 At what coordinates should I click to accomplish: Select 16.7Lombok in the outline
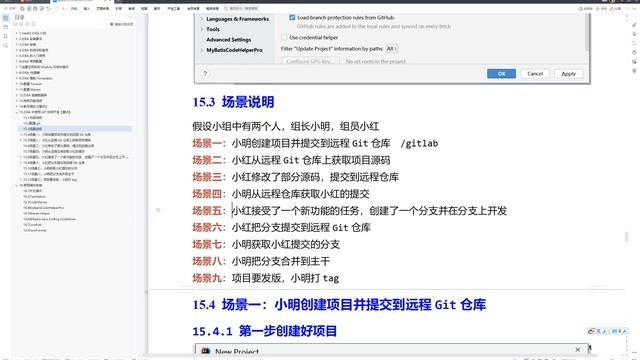coord(33,224)
